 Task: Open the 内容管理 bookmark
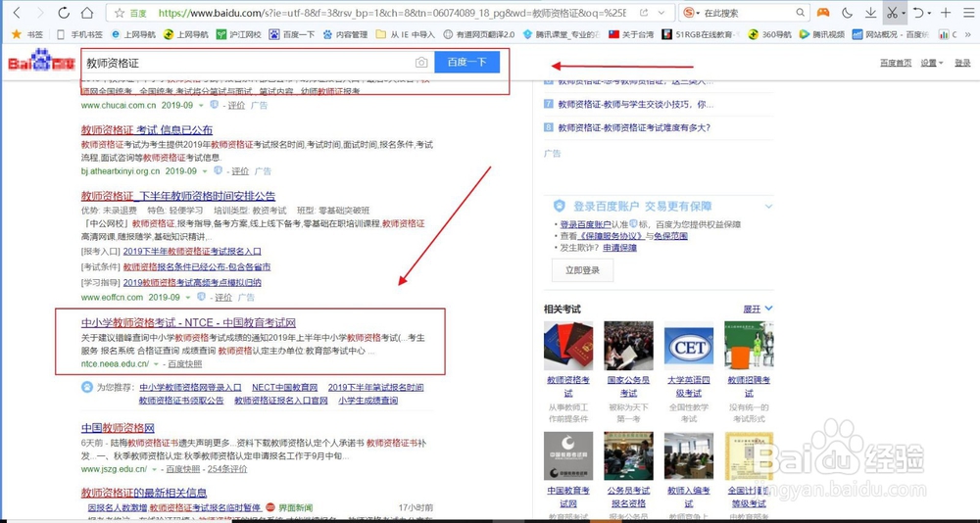345,34
